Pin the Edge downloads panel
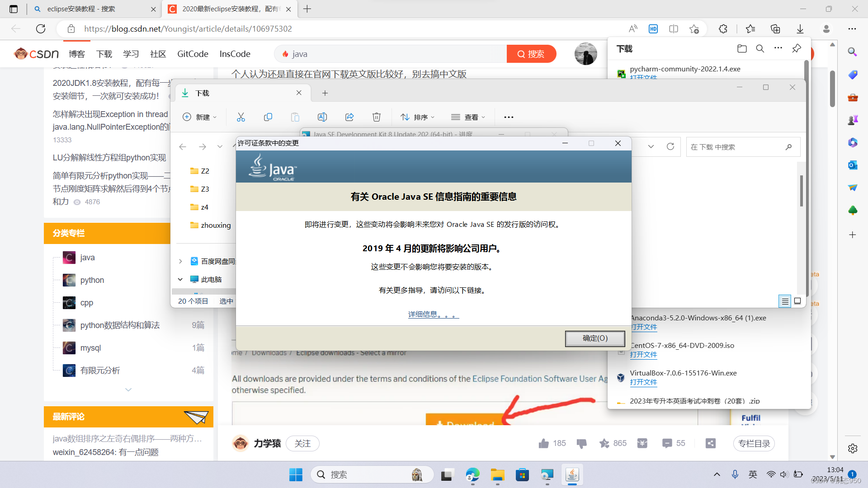Viewport: 868px width, 488px height. tap(797, 48)
